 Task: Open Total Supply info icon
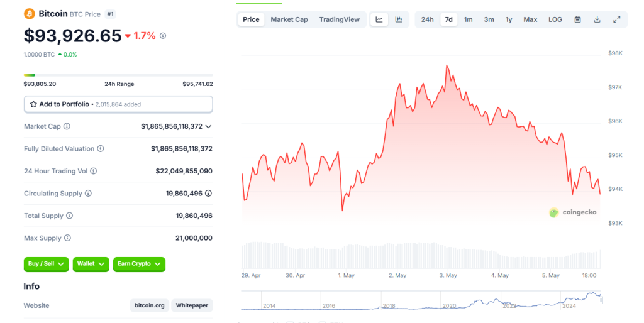69,216
